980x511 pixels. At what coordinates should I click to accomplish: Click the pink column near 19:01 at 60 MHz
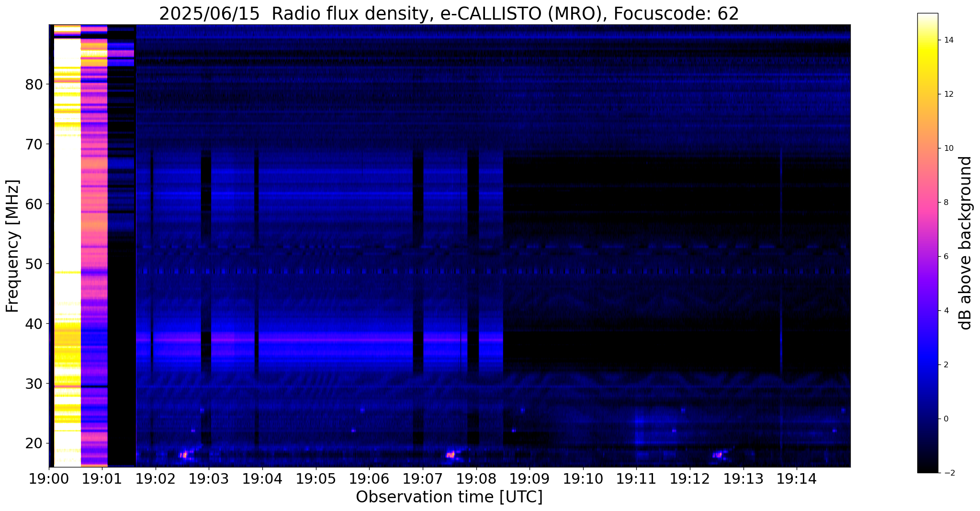[94, 204]
